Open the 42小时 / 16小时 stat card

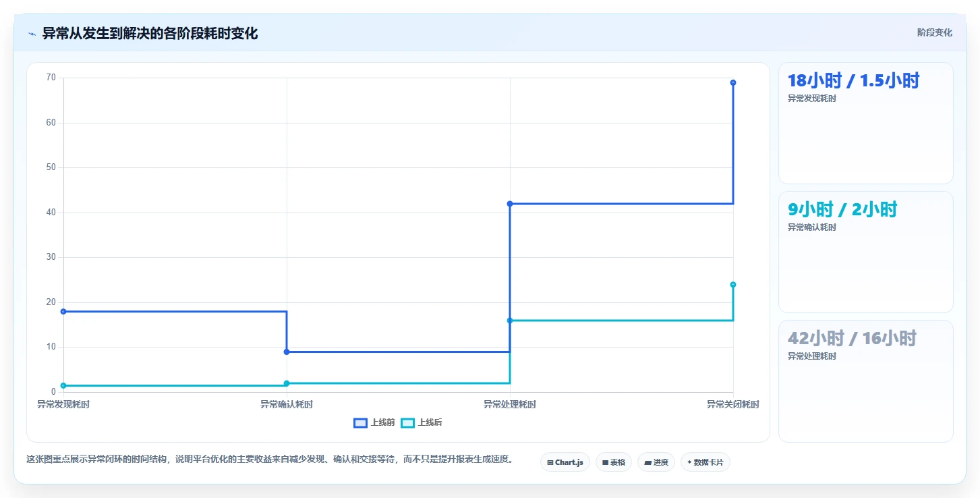(x=866, y=381)
